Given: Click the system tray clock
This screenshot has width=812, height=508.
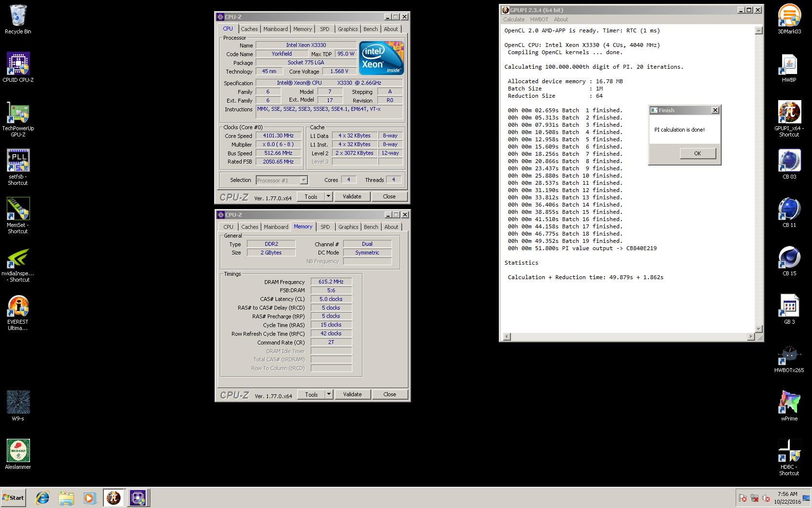Looking at the screenshot, I should tap(787, 498).
